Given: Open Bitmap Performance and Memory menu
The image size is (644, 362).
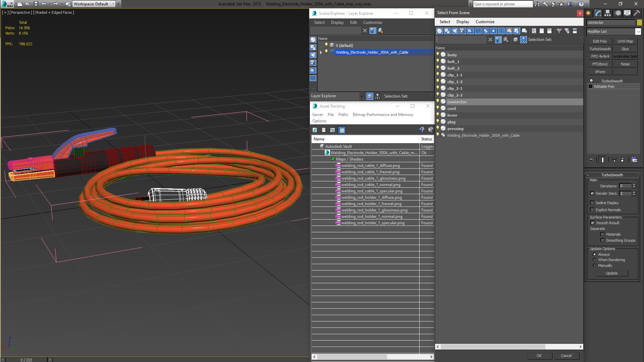Looking at the screenshot, I should coord(383,115).
